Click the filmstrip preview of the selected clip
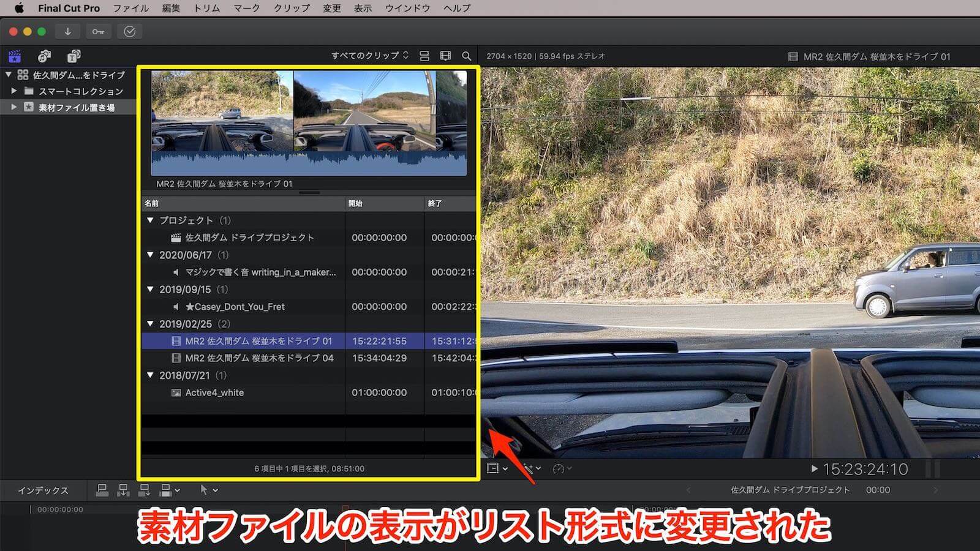 (x=309, y=123)
